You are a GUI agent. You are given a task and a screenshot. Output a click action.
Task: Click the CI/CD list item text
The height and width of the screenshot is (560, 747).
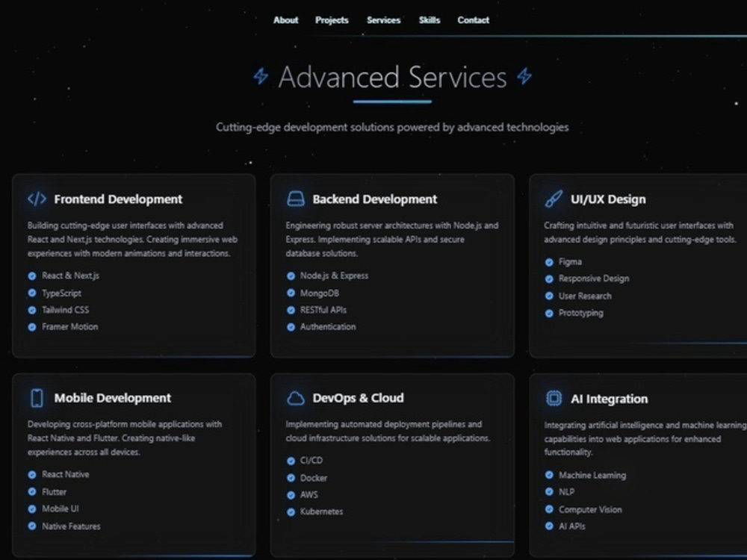coord(311,461)
